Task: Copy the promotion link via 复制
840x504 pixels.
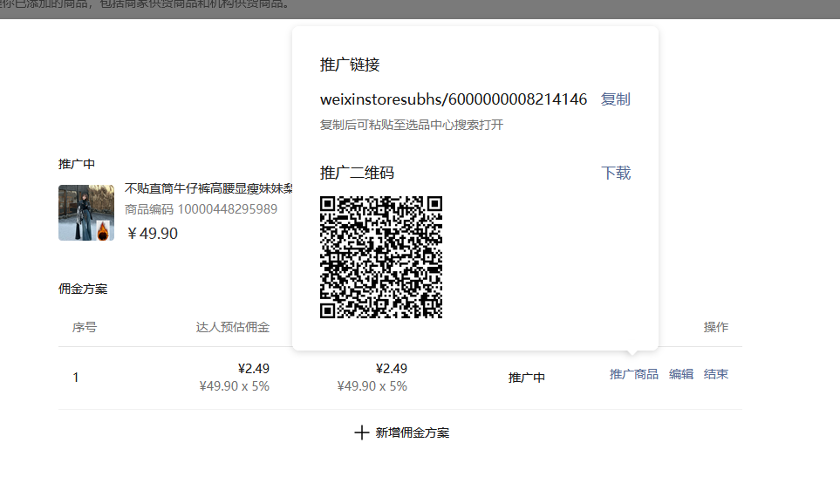Action: click(615, 99)
